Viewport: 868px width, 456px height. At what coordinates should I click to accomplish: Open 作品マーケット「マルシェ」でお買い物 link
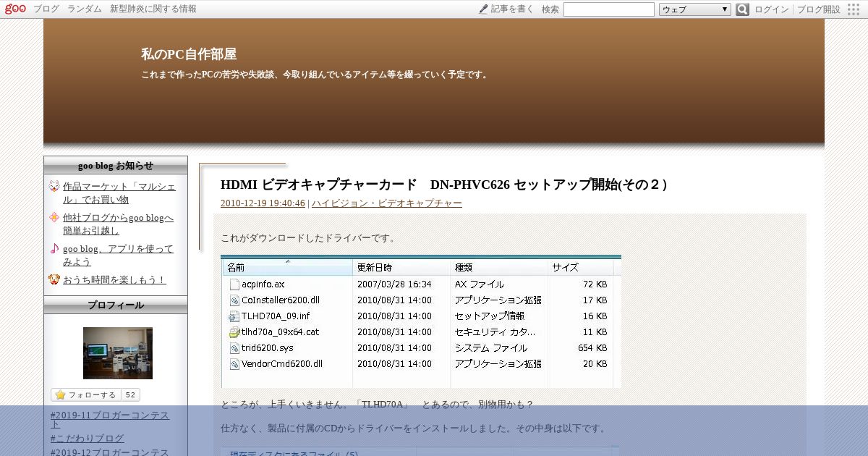(119, 193)
